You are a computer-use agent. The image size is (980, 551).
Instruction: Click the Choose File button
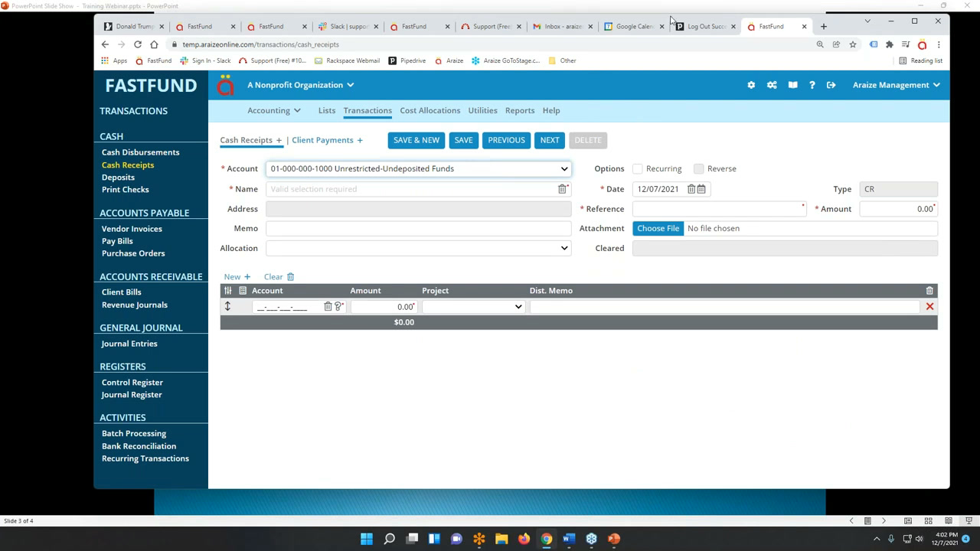(x=658, y=228)
